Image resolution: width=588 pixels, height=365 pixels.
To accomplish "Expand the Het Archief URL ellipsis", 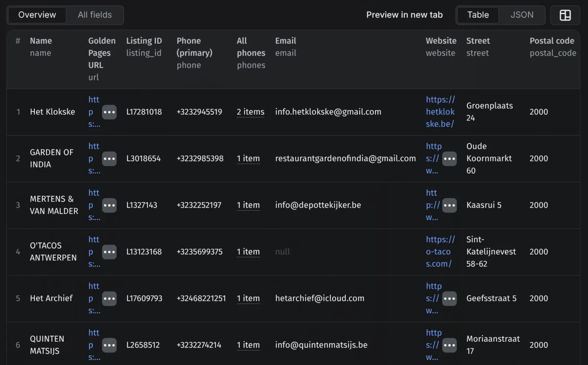I will click(109, 299).
